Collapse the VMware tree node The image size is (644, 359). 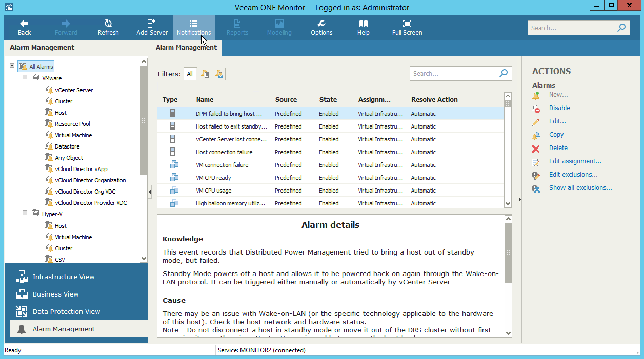click(25, 78)
